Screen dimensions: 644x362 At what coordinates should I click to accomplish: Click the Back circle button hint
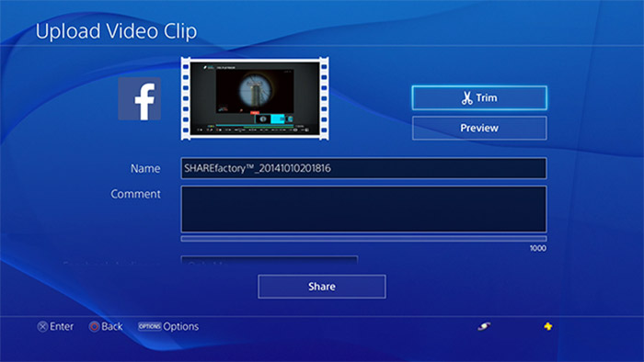(x=106, y=326)
